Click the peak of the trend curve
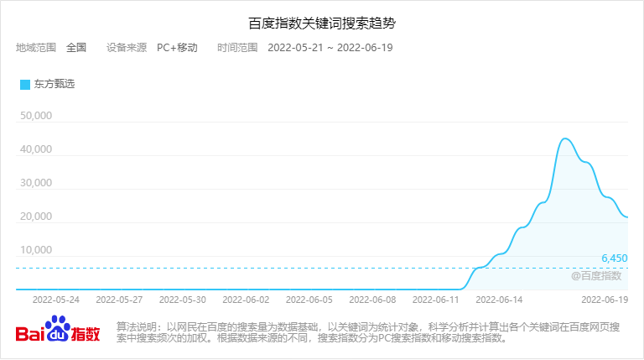Image resolution: width=644 pixels, height=360 pixels. [566, 138]
